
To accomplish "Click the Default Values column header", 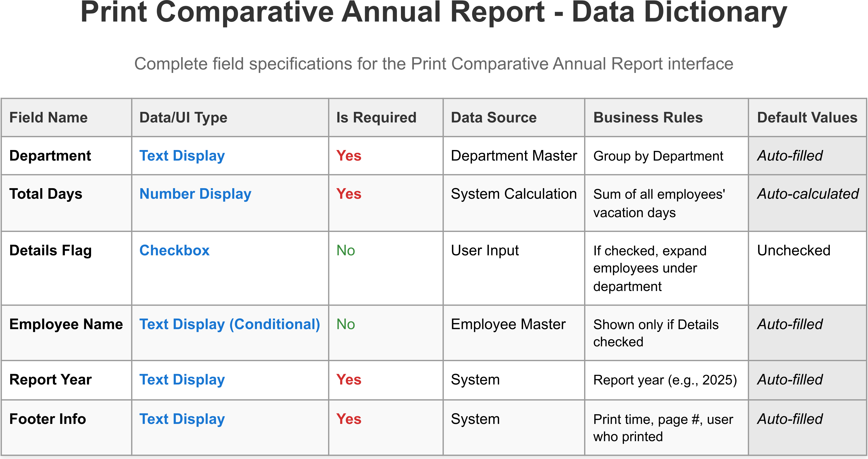I will coord(807,118).
